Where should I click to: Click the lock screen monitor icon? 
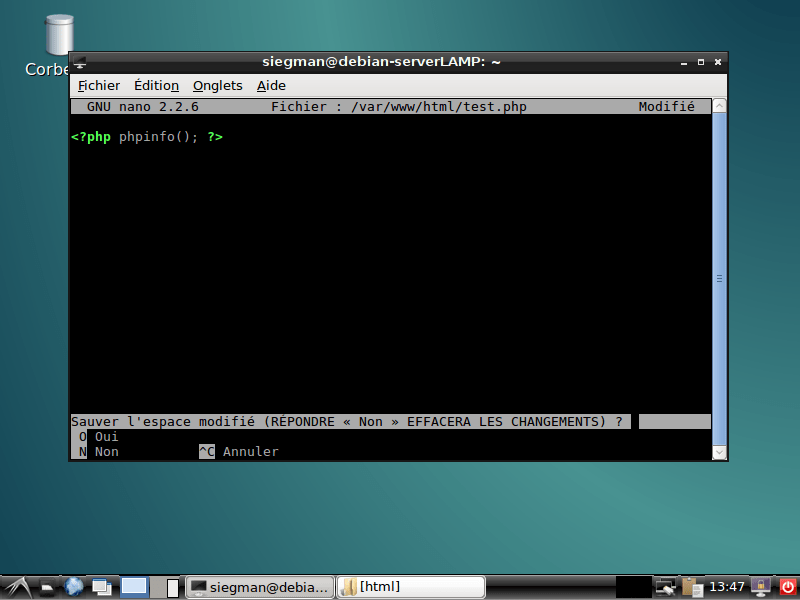pyautogui.click(x=761, y=586)
